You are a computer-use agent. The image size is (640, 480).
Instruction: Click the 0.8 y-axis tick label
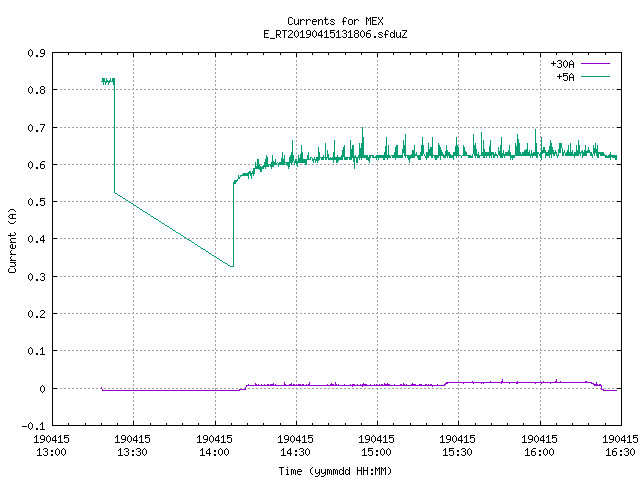[36, 90]
